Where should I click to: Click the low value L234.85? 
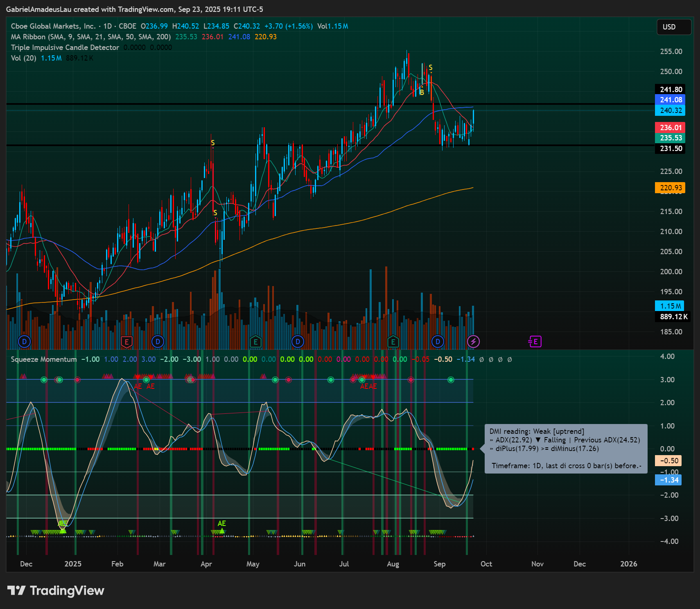pos(216,26)
